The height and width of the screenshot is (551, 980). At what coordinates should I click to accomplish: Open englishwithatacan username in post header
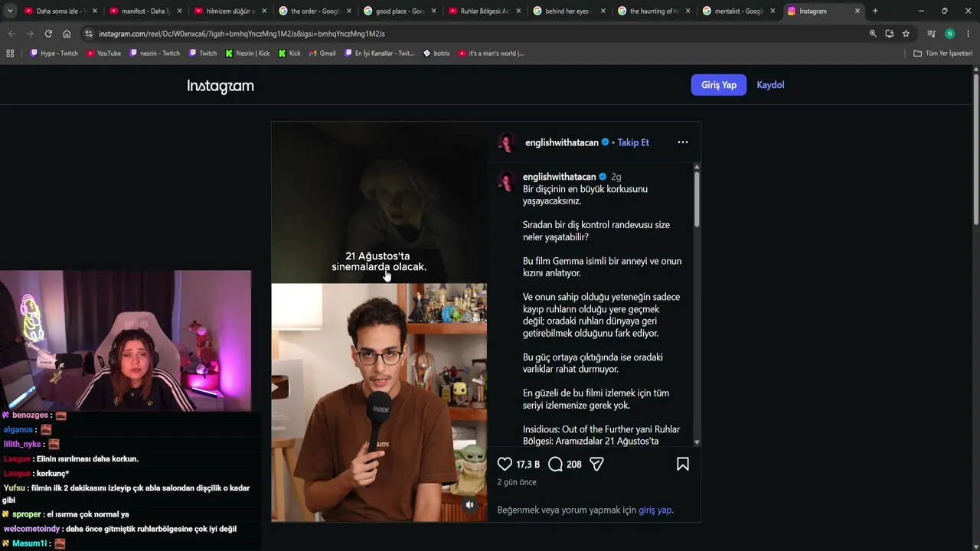pos(562,142)
